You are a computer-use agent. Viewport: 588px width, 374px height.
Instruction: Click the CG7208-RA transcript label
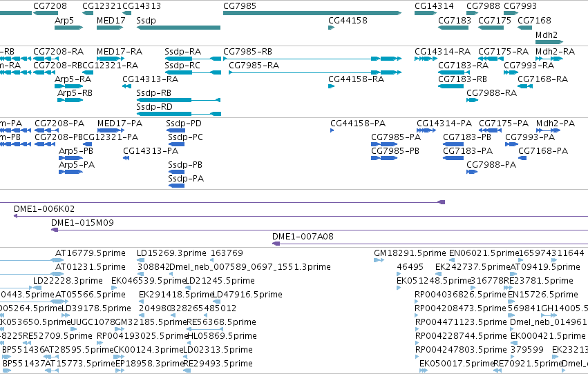tap(58, 51)
